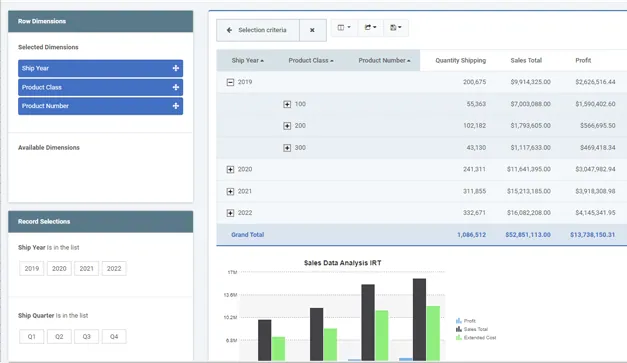Open the column layout dropdown
The image size is (627, 363).
click(344, 28)
